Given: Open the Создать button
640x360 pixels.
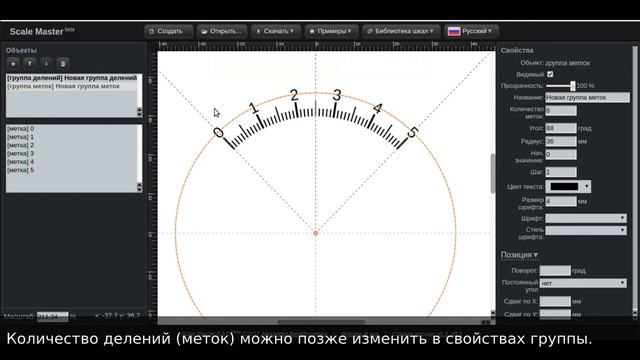Looking at the screenshot, I should [x=168, y=31].
